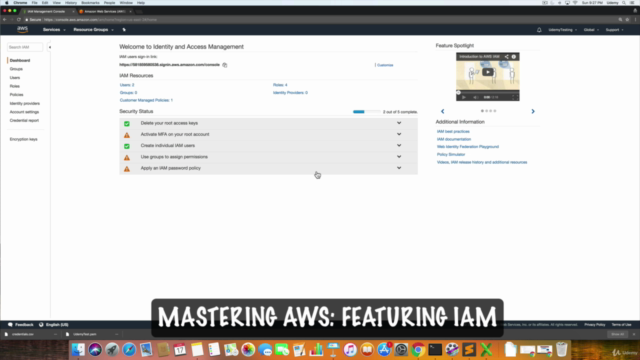Click the Customize sign-in link
Screen dimensions: 640x360
(x=385, y=65)
